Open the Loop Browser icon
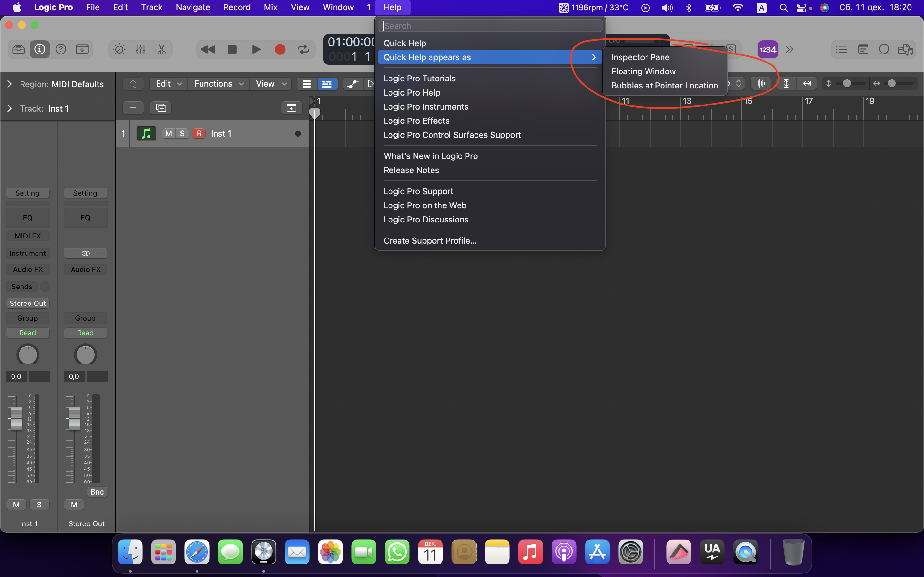Viewport: 924px width, 577px height. coord(884,49)
